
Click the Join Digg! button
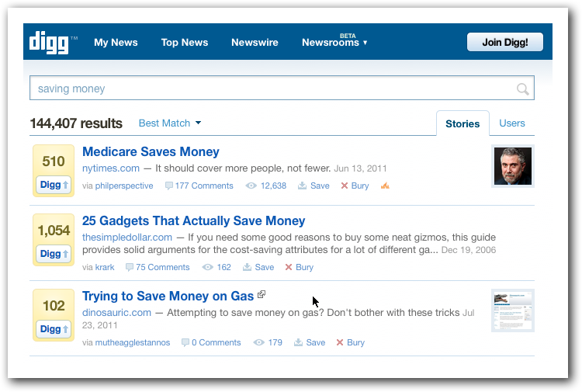coord(505,42)
